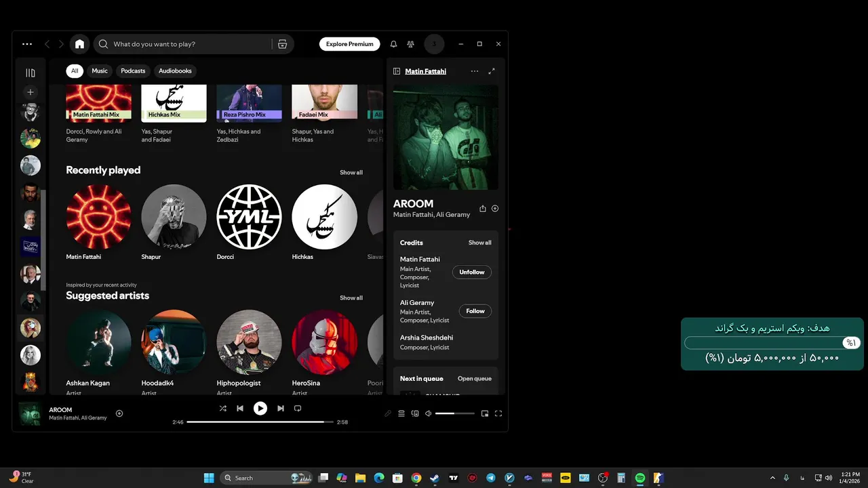Skip to previous track
This screenshot has width=868, height=488.
point(240,409)
